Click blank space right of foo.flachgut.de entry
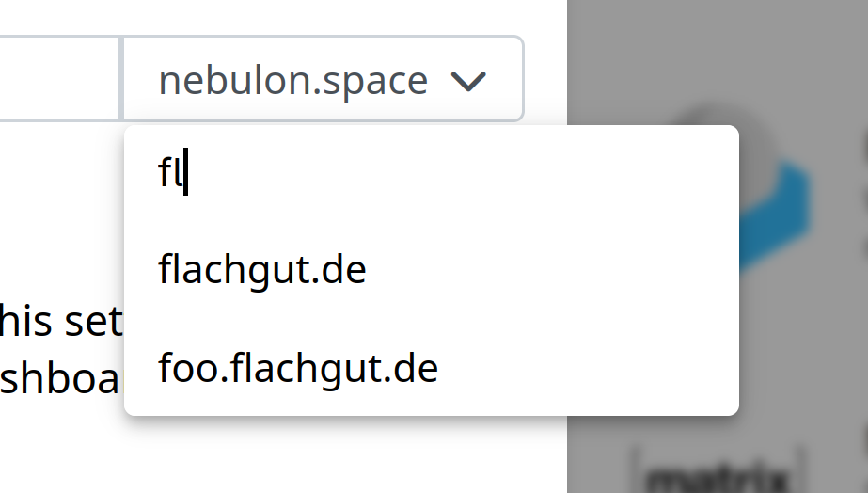This screenshot has height=493, width=868. point(587,369)
